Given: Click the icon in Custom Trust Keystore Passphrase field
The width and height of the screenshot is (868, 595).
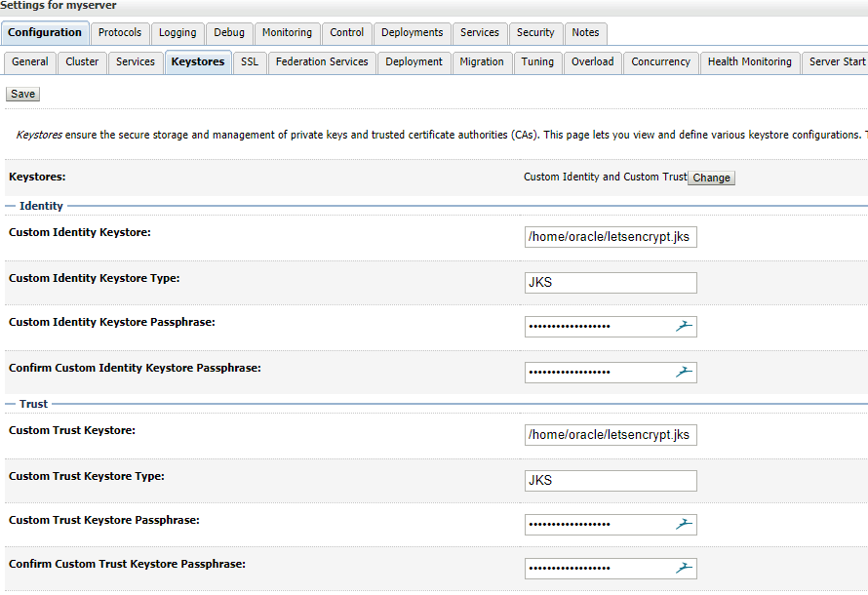Looking at the screenshot, I should point(684,525).
